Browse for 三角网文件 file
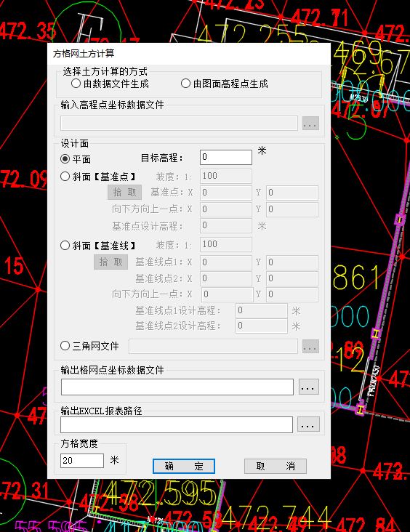410x532 pixels. coord(310,347)
